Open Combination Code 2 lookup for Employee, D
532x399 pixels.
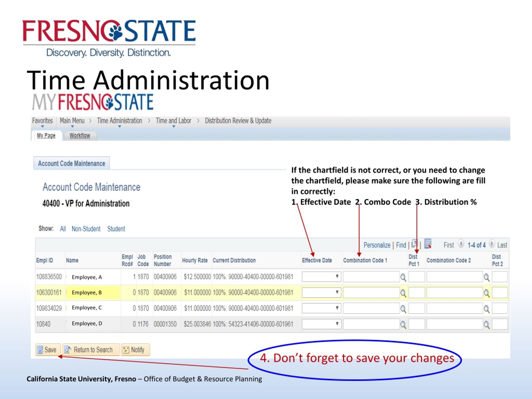[x=486, y=325]
